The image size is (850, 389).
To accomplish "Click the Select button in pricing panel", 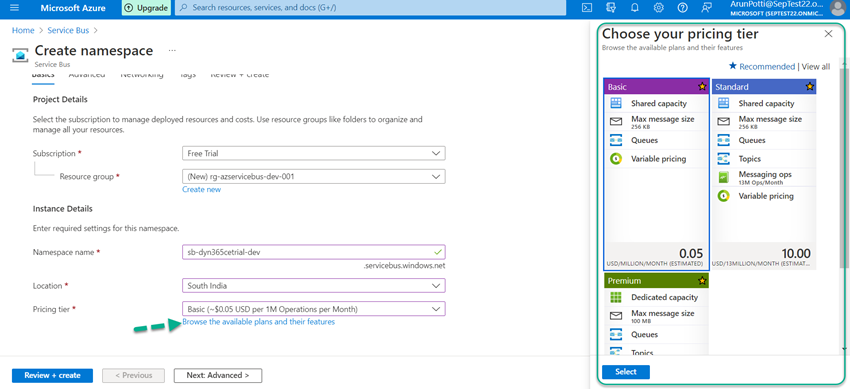I will [x=626, y=372].
